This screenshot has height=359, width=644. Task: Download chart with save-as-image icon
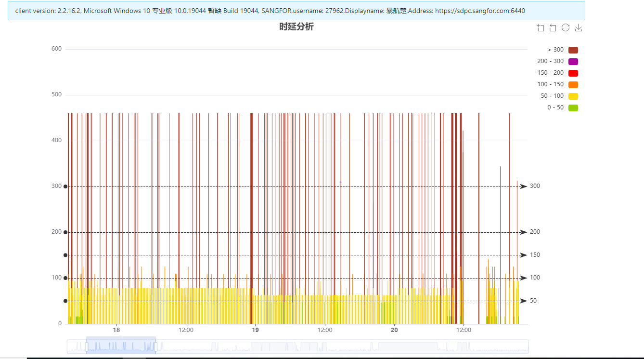click(579, 28)
